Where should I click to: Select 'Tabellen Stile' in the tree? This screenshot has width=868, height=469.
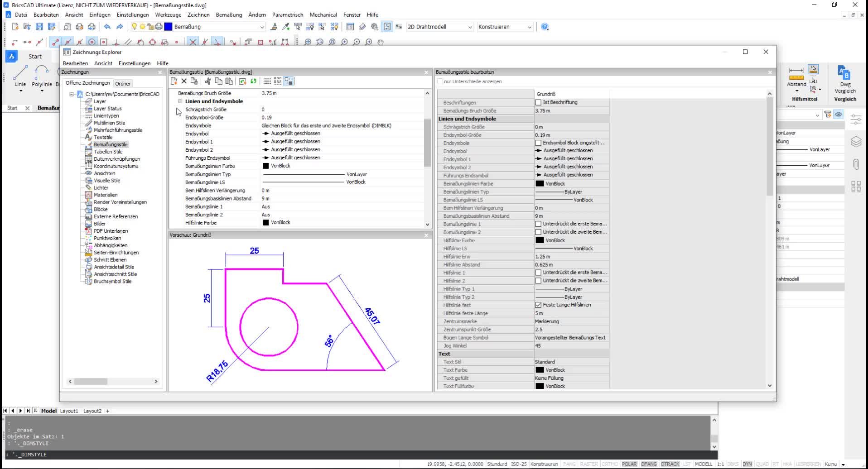(108, 152)
